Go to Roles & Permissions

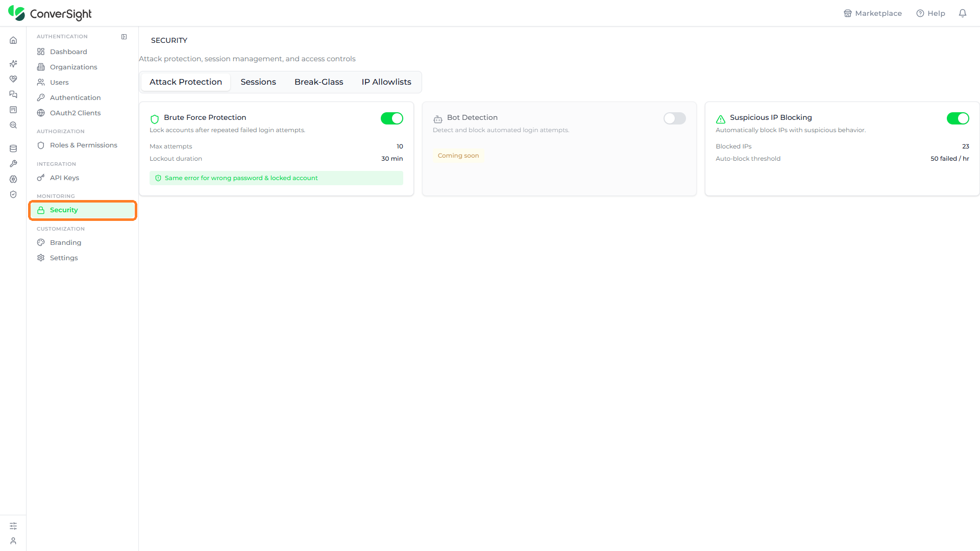[83, 145]
